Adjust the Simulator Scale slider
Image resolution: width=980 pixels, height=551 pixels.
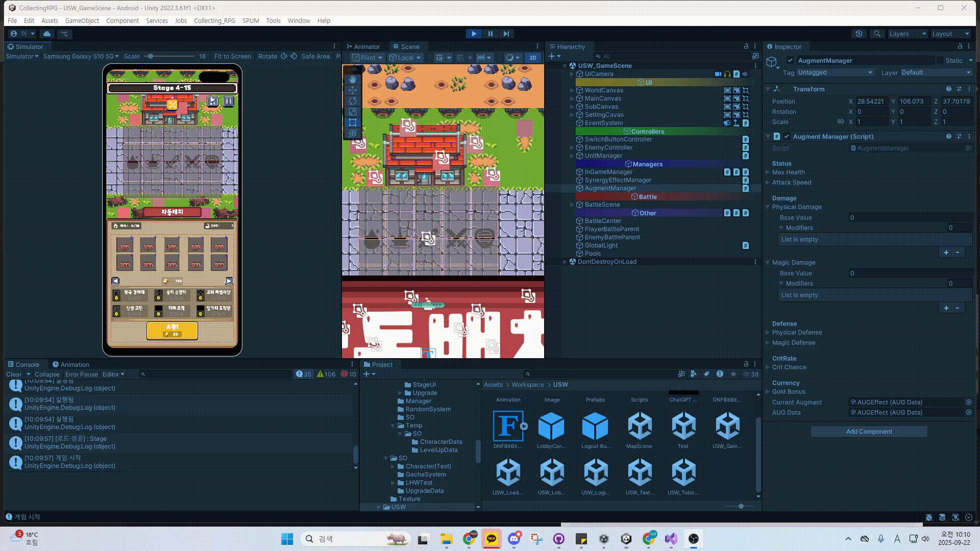click(x=151, y=56)
